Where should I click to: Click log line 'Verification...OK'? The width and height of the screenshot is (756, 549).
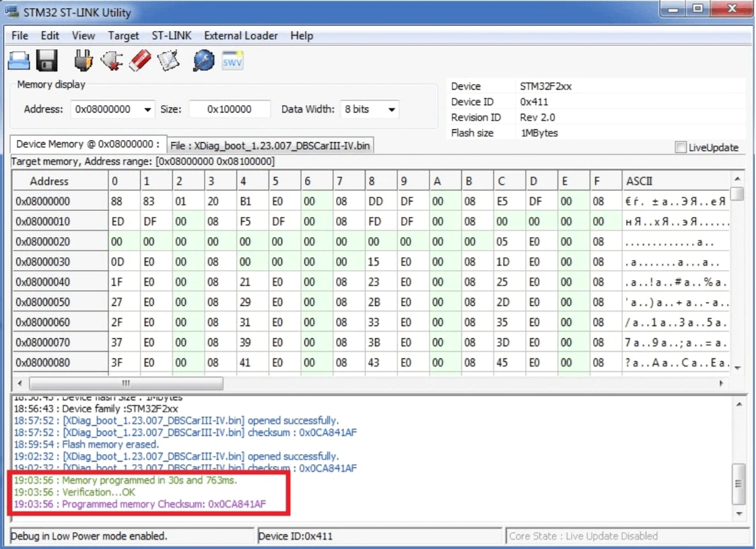coord(74,492)
